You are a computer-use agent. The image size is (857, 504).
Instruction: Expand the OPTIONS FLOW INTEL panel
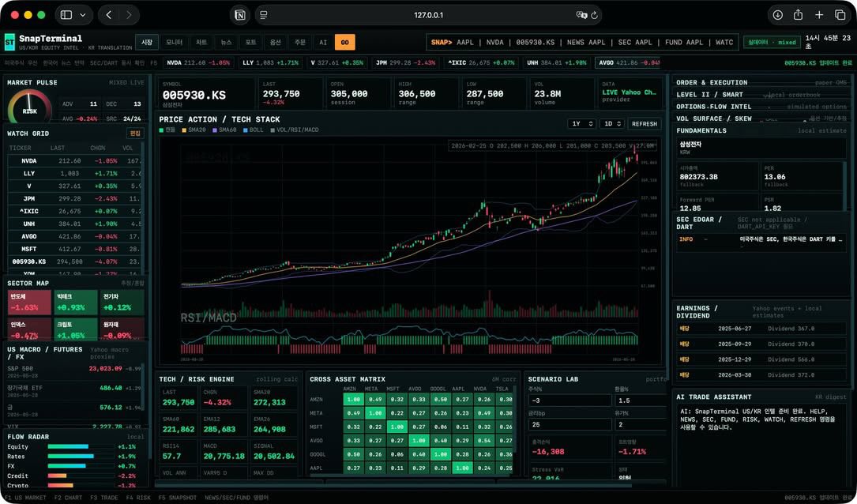[x=761, y=107]
